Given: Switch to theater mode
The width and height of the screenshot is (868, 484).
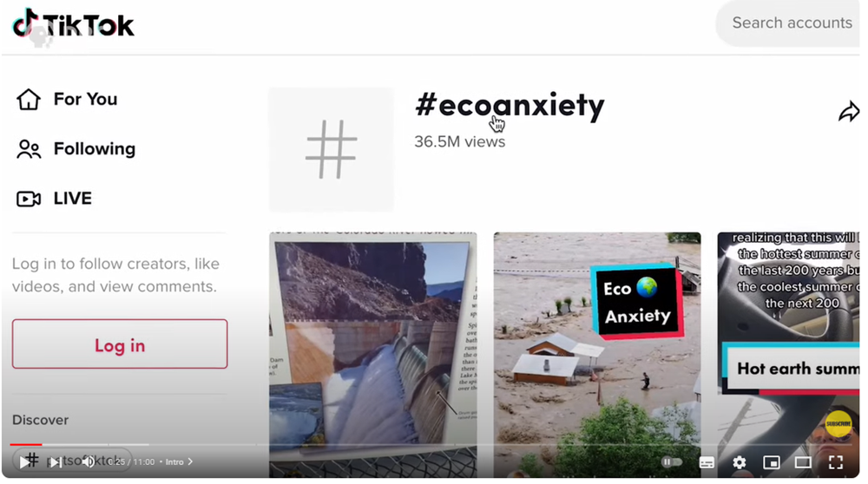Looking at the screenshot, I should point(803,462).
